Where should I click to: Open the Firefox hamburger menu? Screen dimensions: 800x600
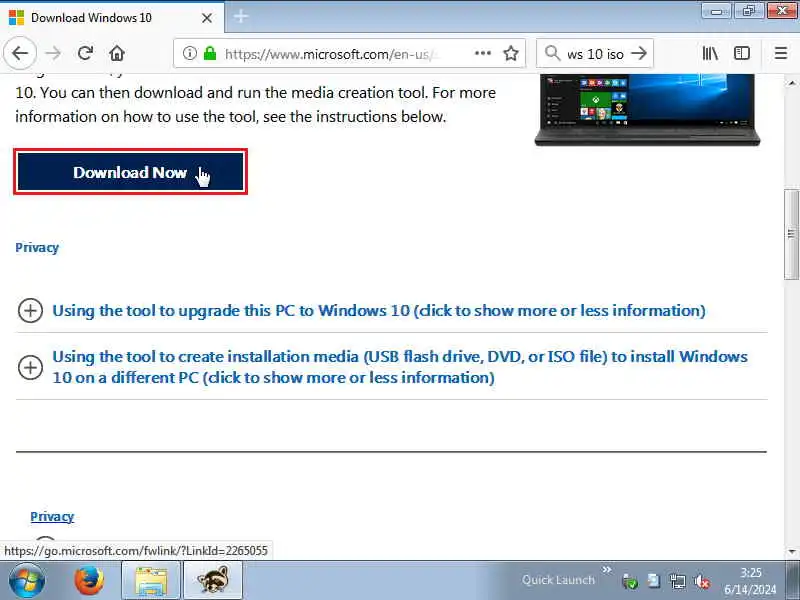(x=781, y=53)
